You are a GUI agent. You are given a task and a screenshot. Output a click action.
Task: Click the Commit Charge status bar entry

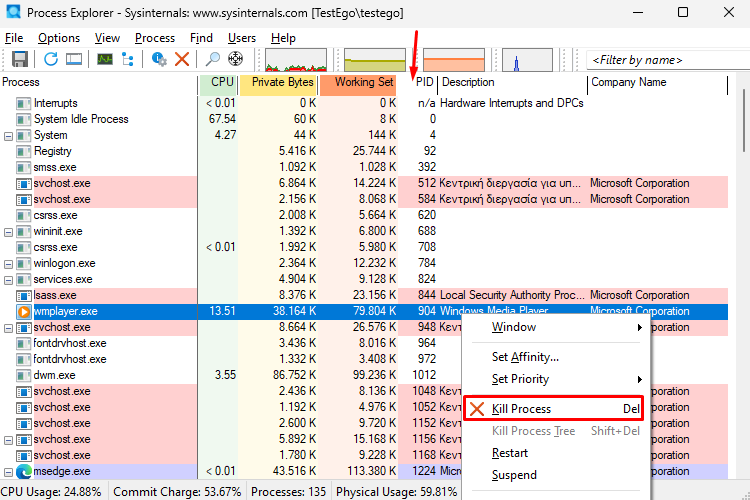coord(177,492)
